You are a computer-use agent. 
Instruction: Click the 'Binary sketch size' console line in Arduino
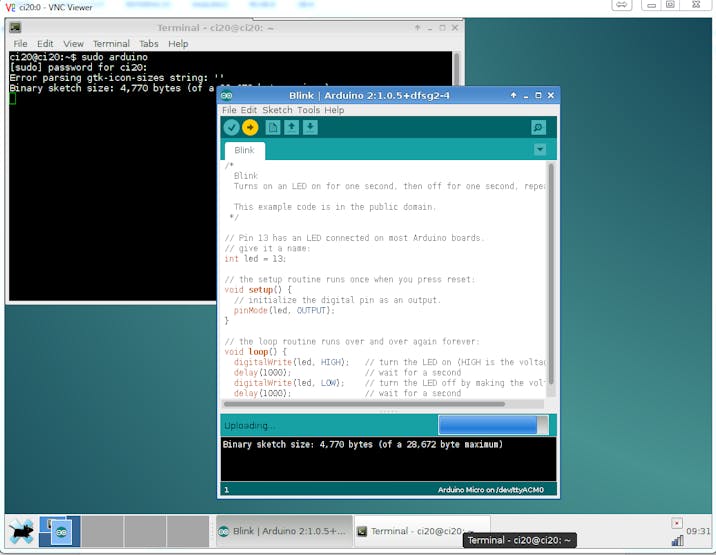click(363, 444)
